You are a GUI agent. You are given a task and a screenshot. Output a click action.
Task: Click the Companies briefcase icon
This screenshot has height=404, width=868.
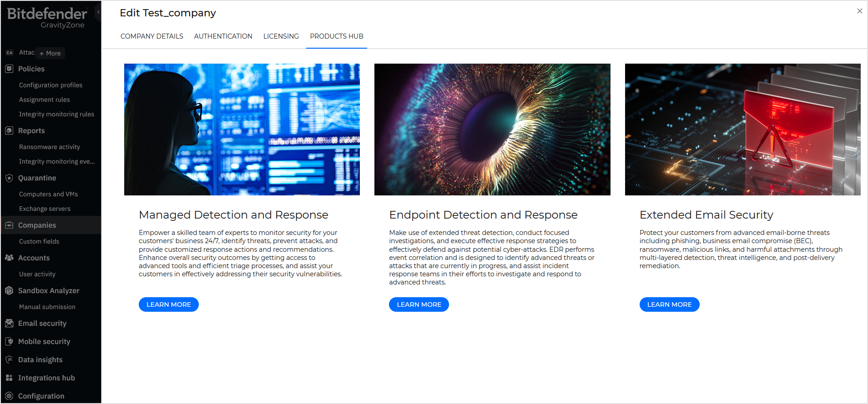(x=9, y=225)
